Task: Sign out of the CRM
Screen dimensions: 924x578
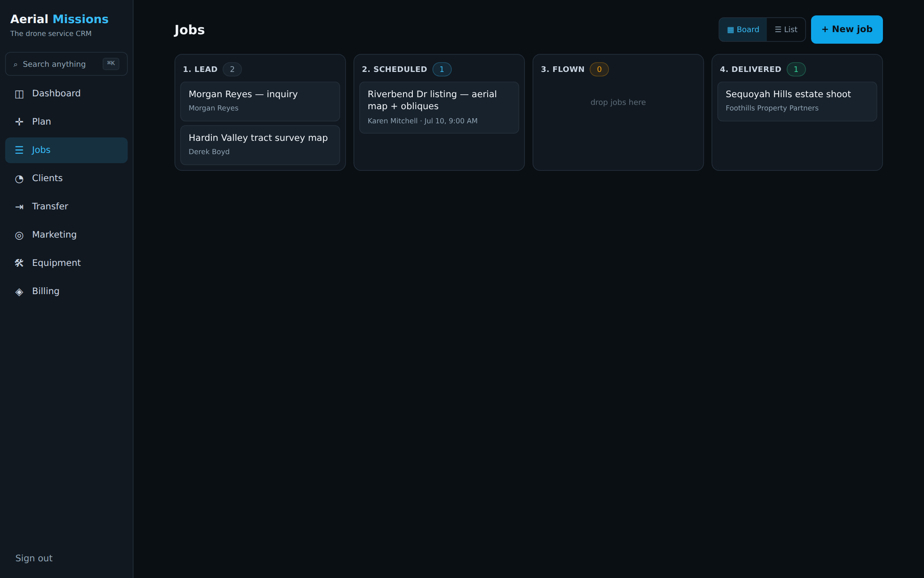Action: point(34,558)
